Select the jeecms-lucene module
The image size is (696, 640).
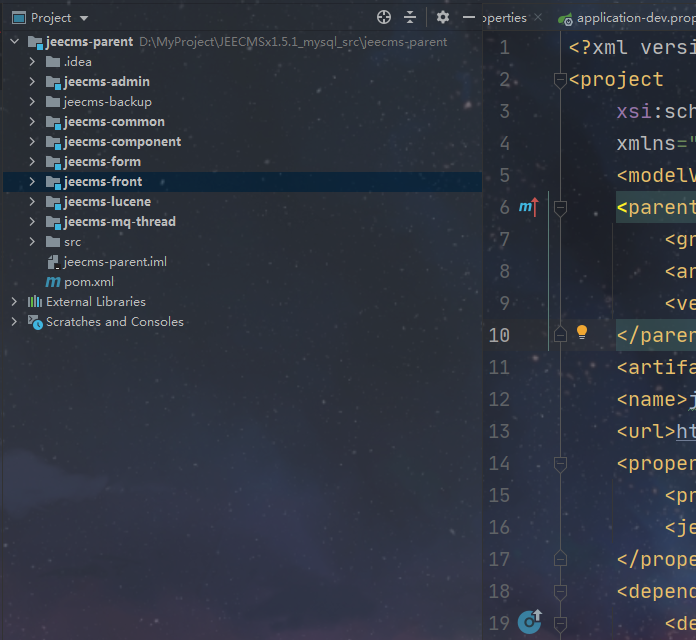click(107, 201)
